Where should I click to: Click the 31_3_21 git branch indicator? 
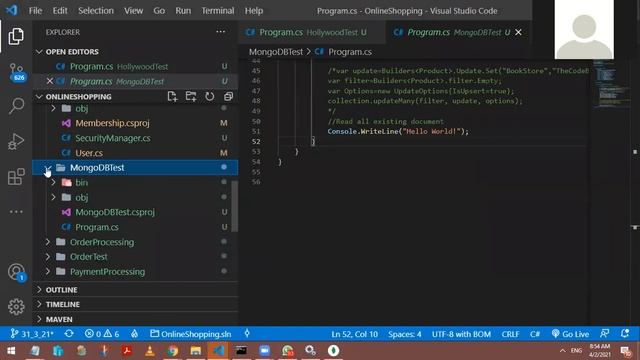[x=32, y=334]
